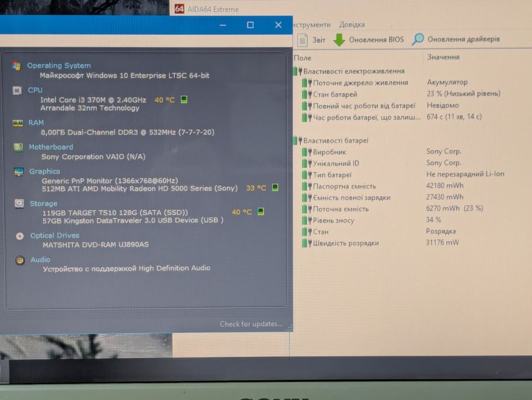This screenshot has width=532, height=400.
Task: Click the 27430 mWh value
Action: pos(445,197)
